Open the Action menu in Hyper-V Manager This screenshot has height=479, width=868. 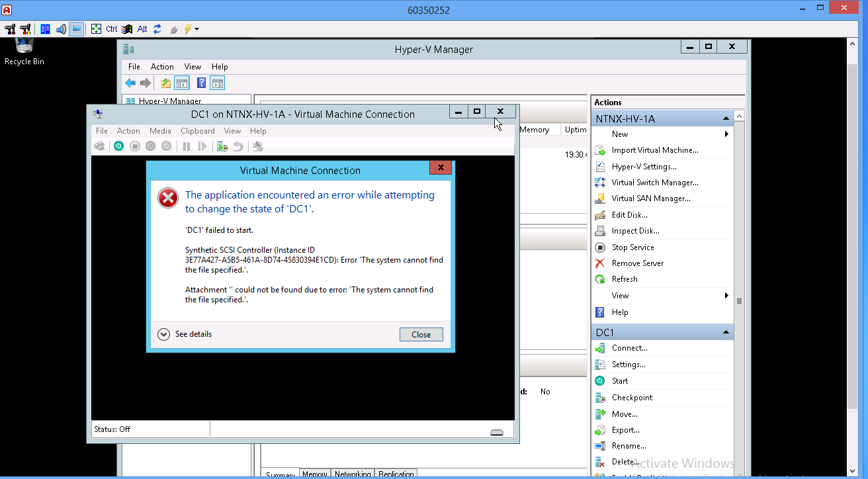pos(162,67)
